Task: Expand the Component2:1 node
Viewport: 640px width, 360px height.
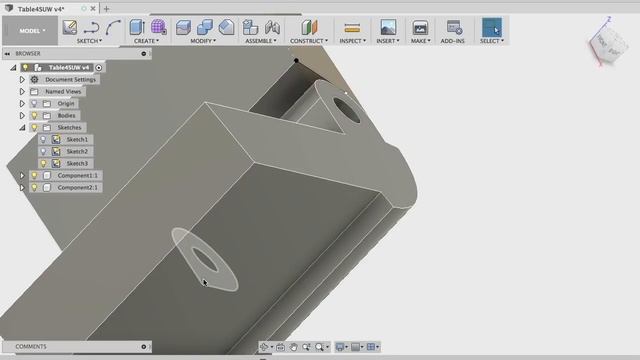Action: point(22,187)
